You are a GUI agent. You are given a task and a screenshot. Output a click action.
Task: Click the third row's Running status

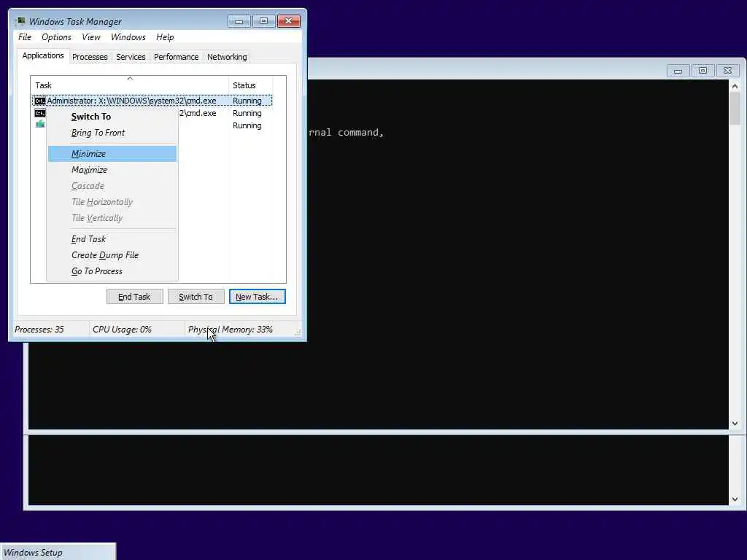(x=247, y=125)
